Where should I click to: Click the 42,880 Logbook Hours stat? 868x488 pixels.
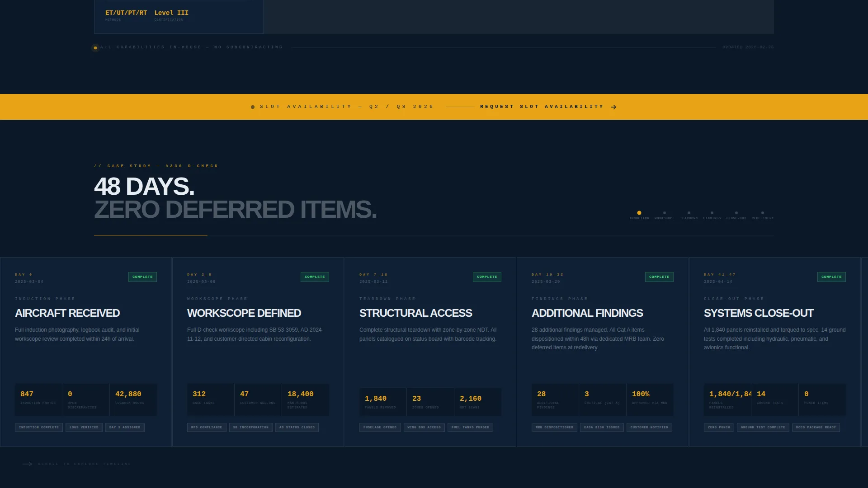coord(133,399)
